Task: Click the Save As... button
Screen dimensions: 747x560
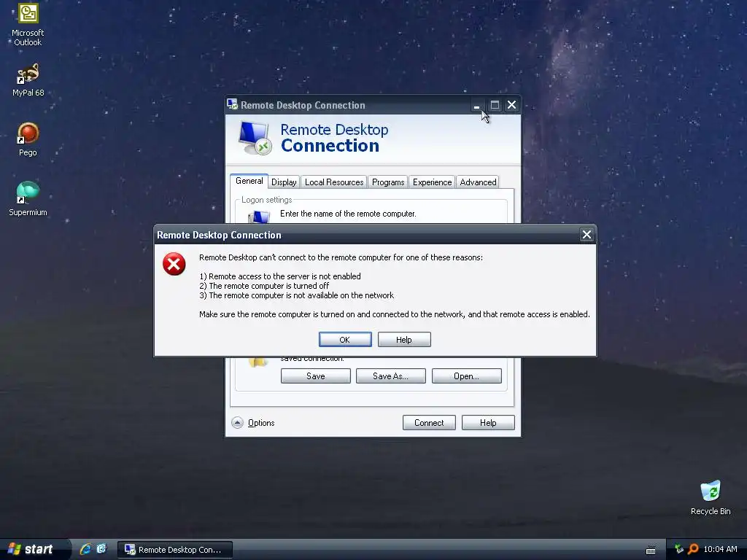Action: [x=391, y=376]
